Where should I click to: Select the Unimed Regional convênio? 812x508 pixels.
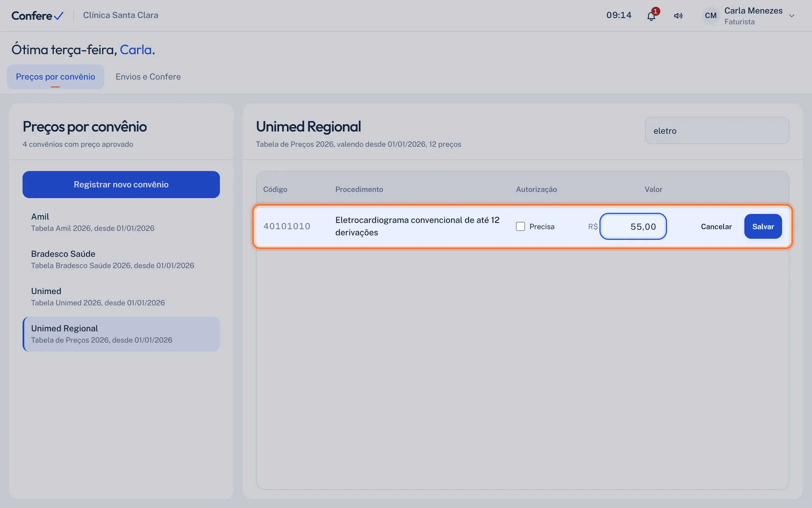tap(121, 334)
